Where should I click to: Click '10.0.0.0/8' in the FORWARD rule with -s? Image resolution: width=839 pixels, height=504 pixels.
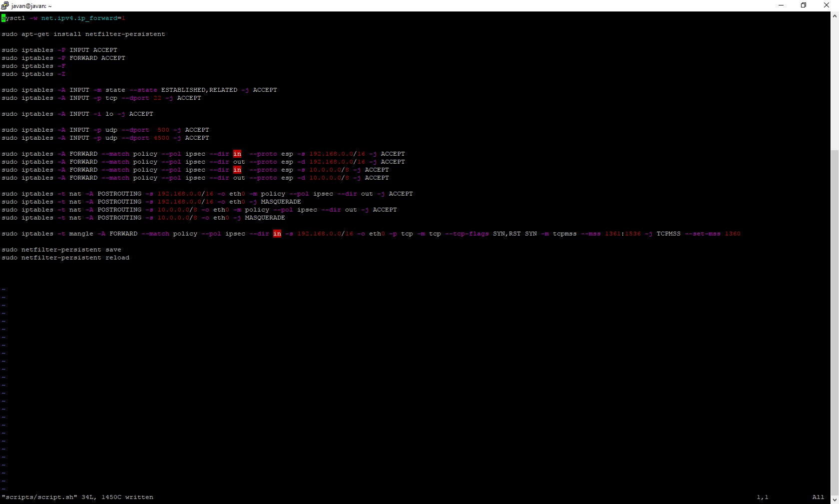[329, 170]
